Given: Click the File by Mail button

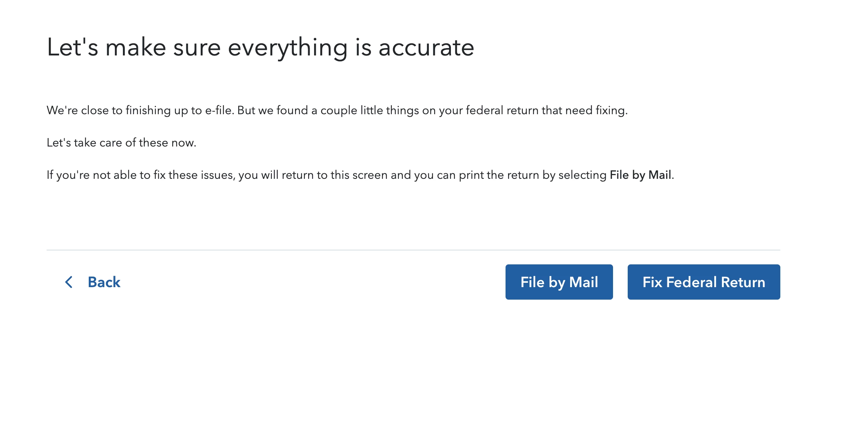Looking at the screenshot, I should 559,282.
